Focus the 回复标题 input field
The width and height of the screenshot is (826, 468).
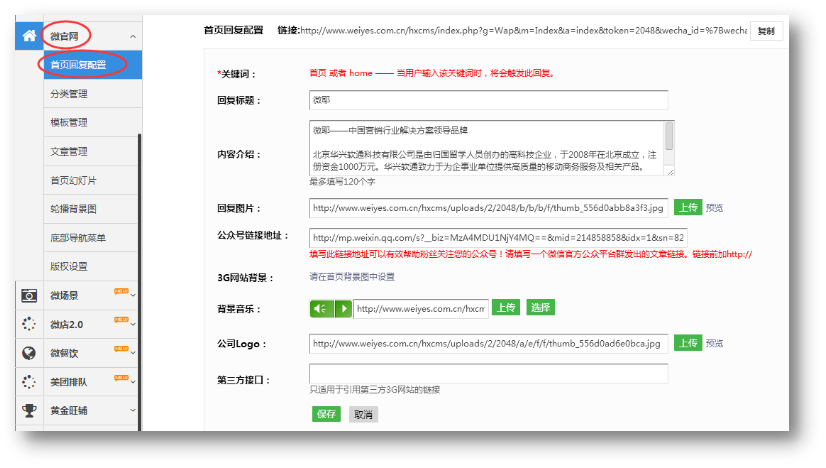click(488, 100)
